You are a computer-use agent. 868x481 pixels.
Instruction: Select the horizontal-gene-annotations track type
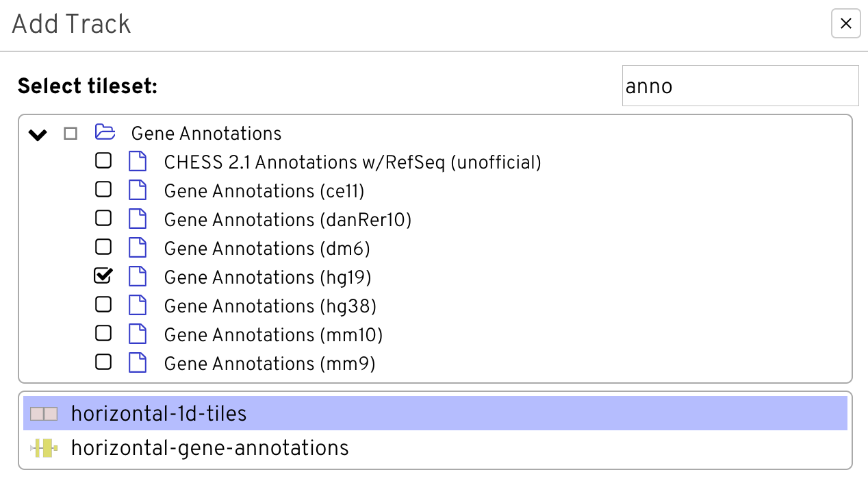click(x=209, y=447)
